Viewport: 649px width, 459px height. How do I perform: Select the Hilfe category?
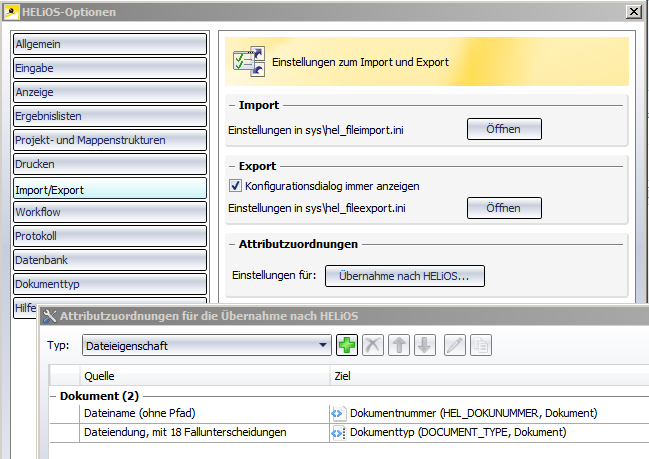25,308
